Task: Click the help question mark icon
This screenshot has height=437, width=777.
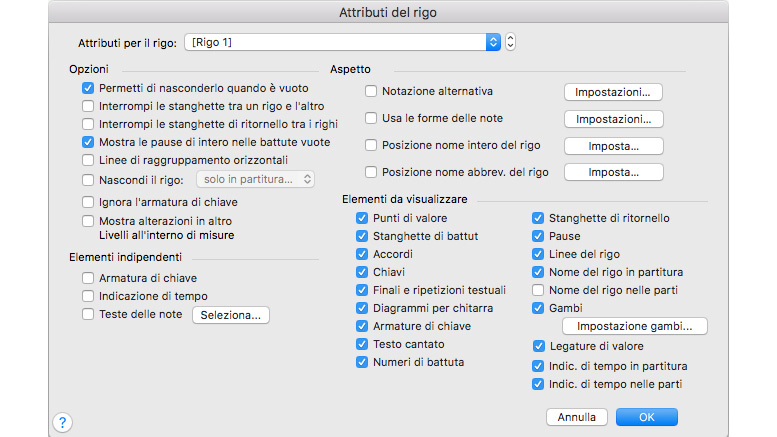Action: coord(62,422)
